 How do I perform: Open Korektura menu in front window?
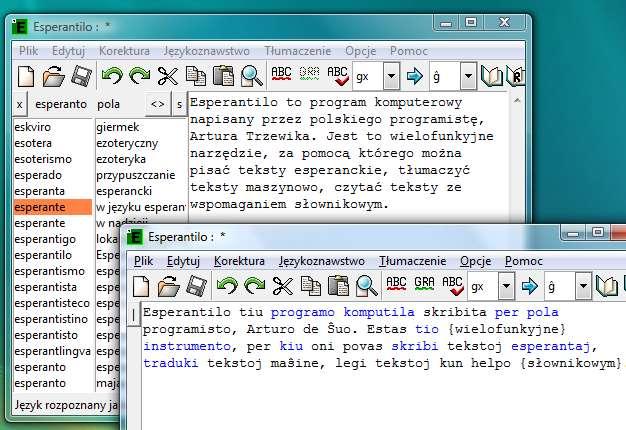pos(239,261)
